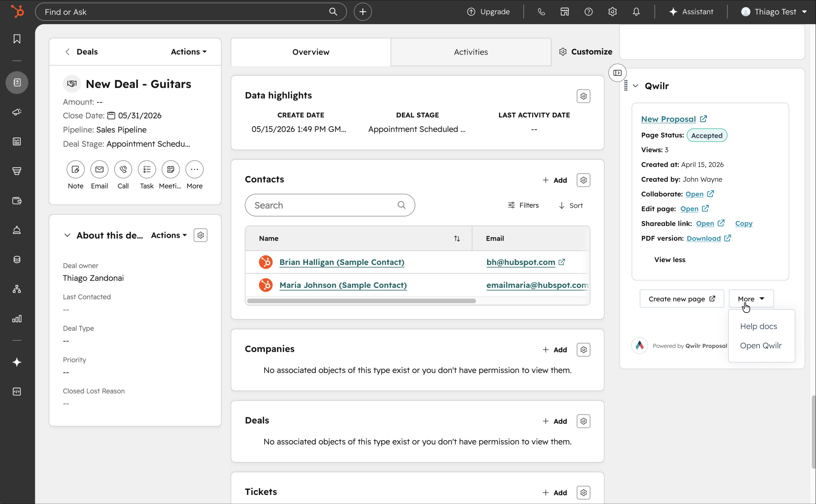Open the Sort option for contacts
Viewport: 816px width, 504px height.
(x=571, y=205)
